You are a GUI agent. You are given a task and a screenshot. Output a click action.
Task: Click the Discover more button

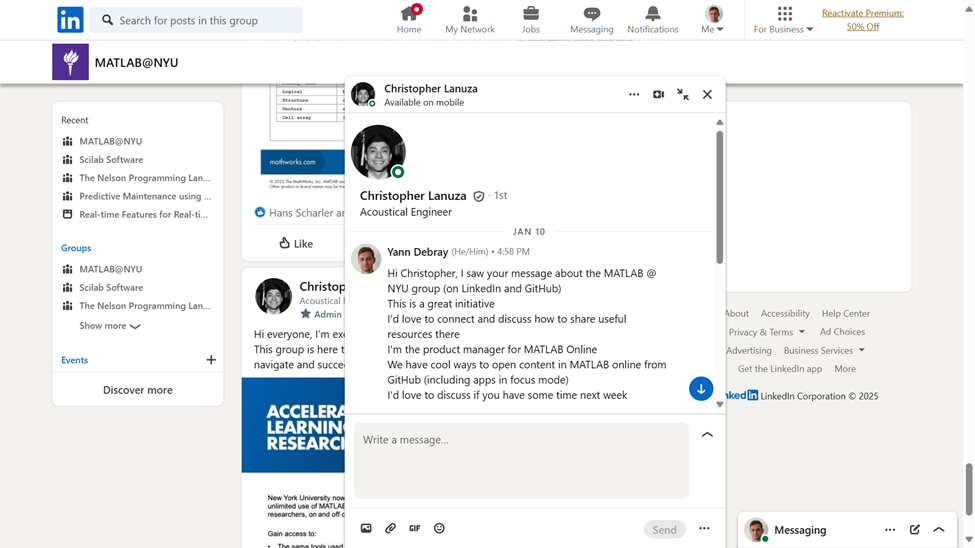point(138,390)
